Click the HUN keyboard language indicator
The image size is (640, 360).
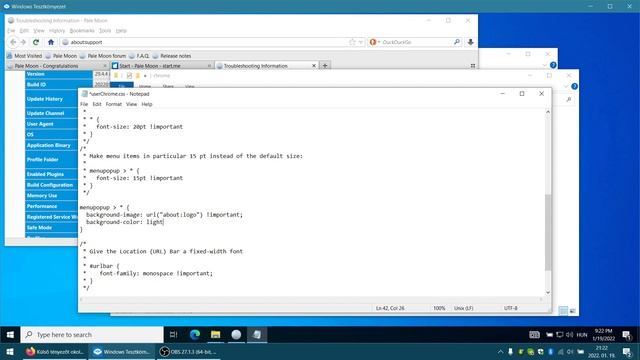(x=582, y=335)
